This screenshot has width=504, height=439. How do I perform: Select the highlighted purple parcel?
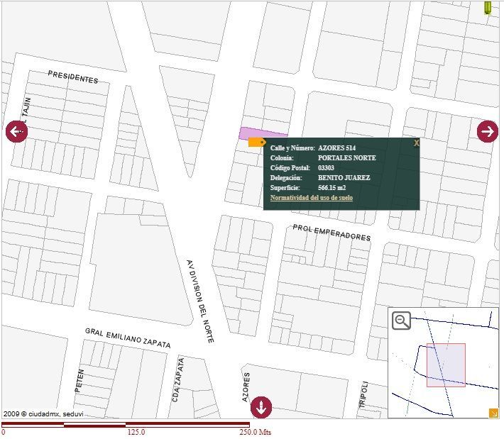(263, 133)
